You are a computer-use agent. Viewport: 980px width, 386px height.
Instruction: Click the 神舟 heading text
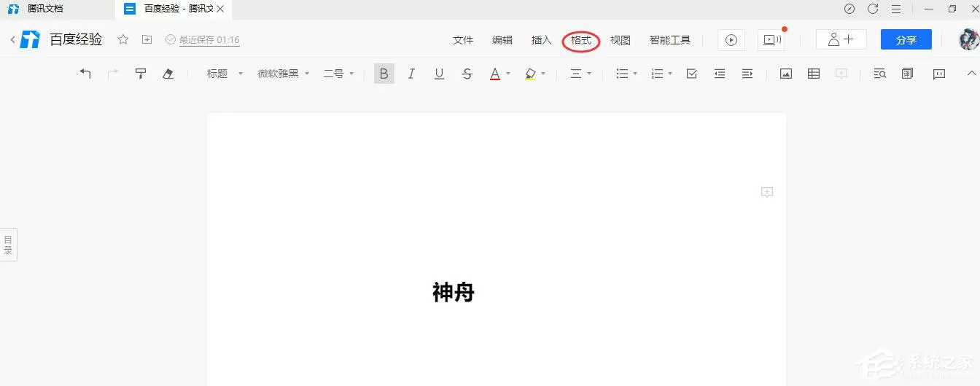coord(454,293)
